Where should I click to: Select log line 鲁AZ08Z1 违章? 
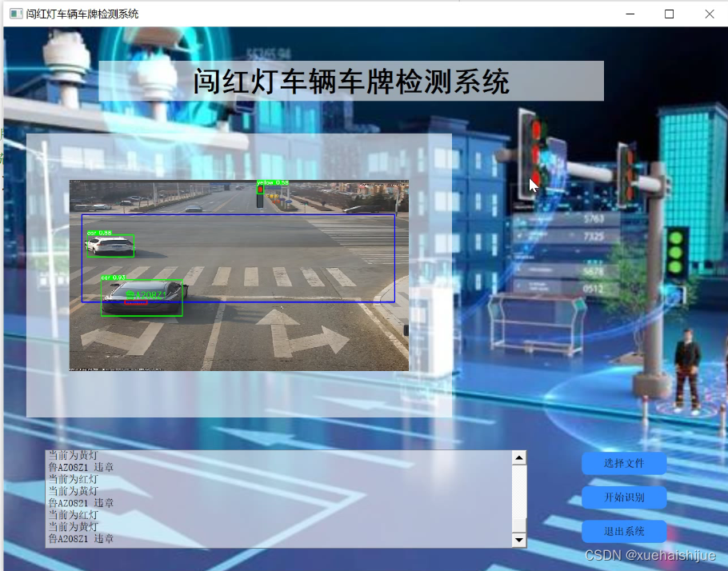[x=82, y=467]
